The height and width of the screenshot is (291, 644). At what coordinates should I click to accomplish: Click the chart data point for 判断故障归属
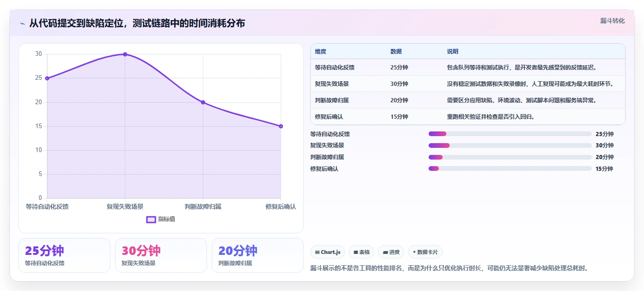click(203, 102)
